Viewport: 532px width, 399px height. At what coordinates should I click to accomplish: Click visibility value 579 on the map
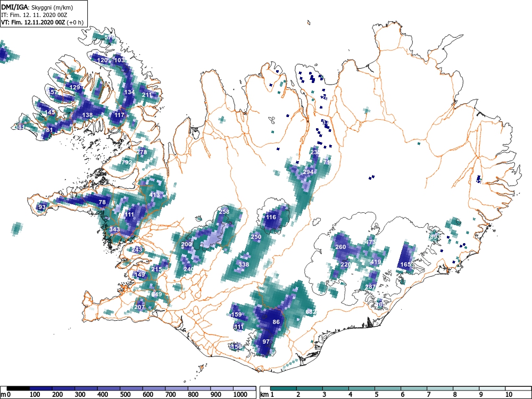(x=110, y=37)
